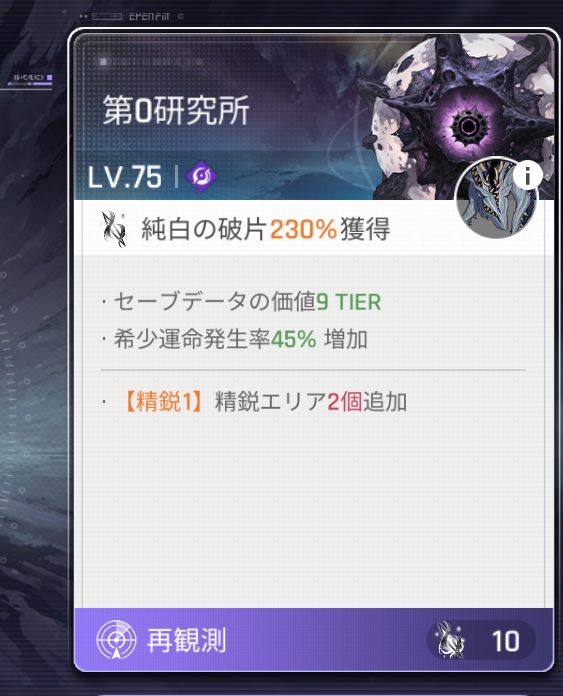This screenshot has width=563, height=696.
Task: Click the currency icon next to 10
Action: click(x=449, y=640)
